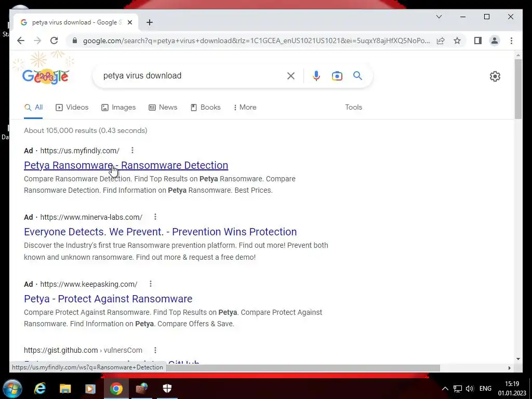Screen dimensions: 532x399
Task: Open the Windows Start button
Action: tap(12, 389)
